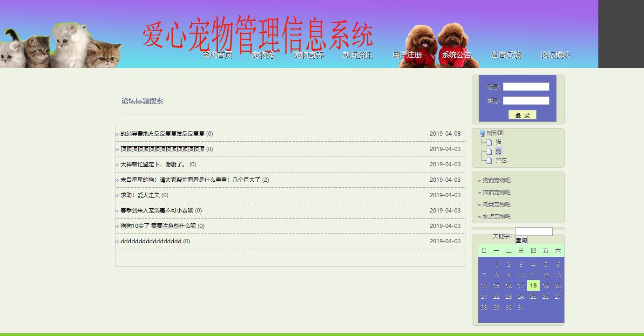Select day 25 in the calendar
644x336 pixels.
[x=533, y=296]
